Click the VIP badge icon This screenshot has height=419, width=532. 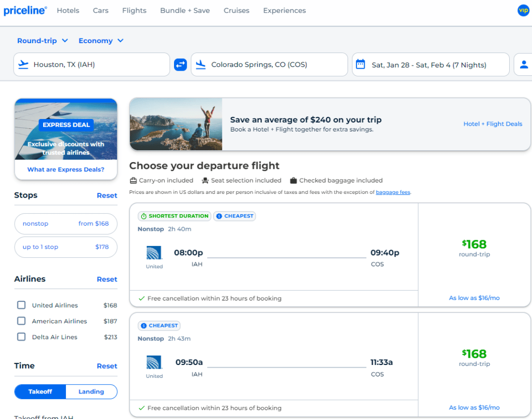coord(523,10)
